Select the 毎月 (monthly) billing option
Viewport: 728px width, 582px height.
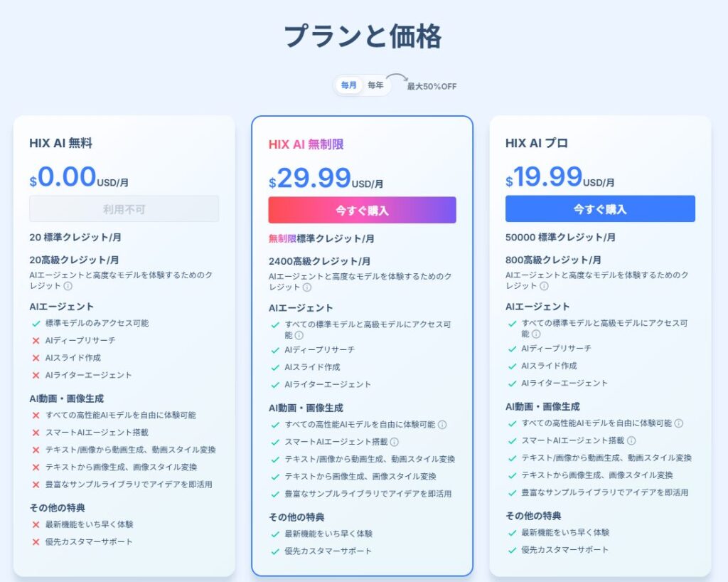coord(349,85)
